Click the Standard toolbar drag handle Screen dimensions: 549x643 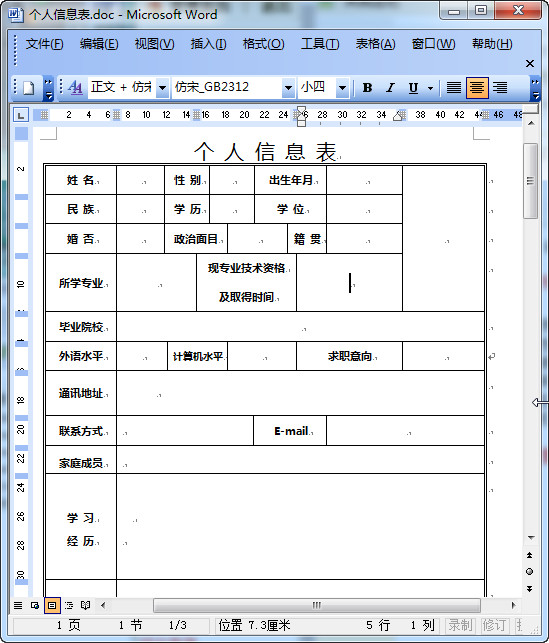(x=16, y=88)
